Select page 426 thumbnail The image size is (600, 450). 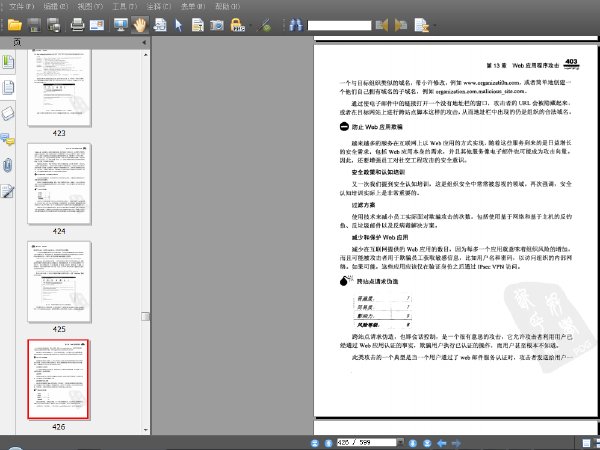point(58,379)
